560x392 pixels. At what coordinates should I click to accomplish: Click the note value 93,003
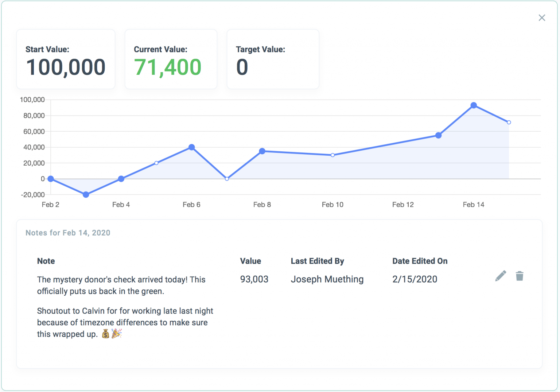[254, 279]
